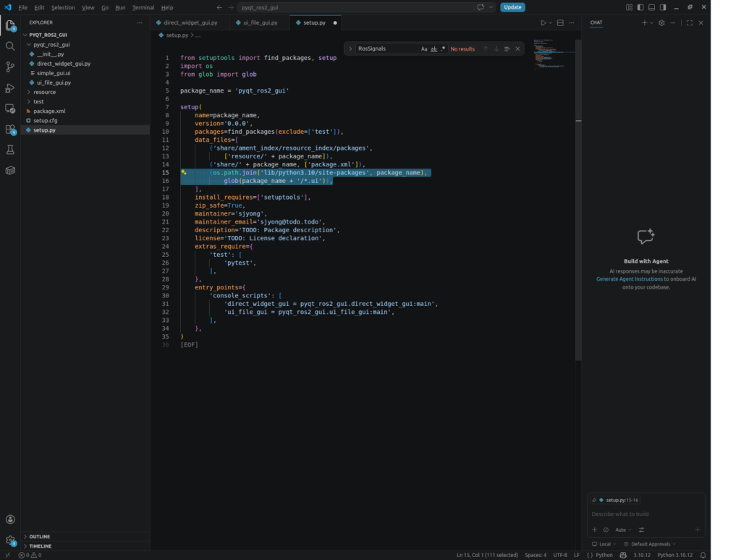Click the Describe what to build input
The width and height of the screenshot is (741, 560).
point(646,514)
